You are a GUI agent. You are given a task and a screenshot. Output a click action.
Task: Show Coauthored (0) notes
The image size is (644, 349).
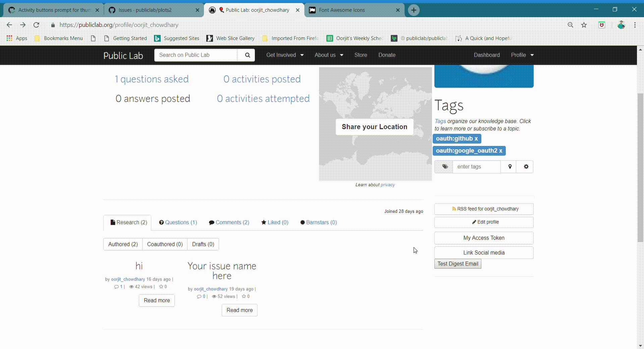click(165, 244)
